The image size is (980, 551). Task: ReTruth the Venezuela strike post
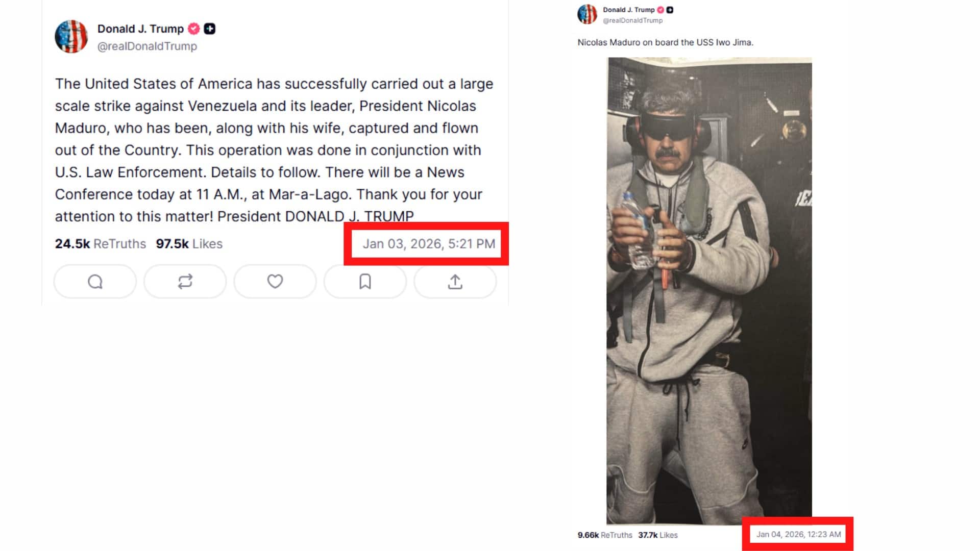(185, 282)
